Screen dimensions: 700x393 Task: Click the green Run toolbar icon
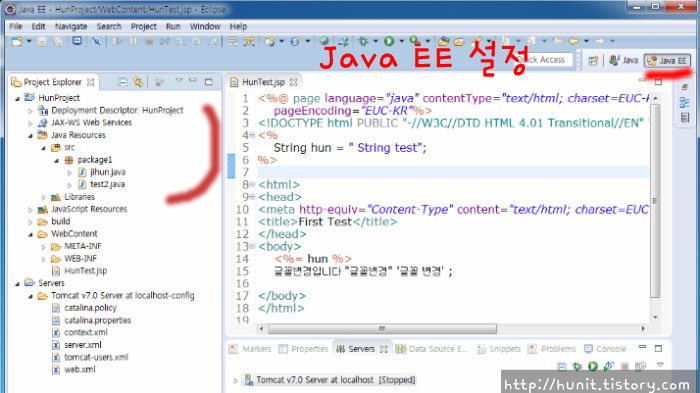pos(389,41)
